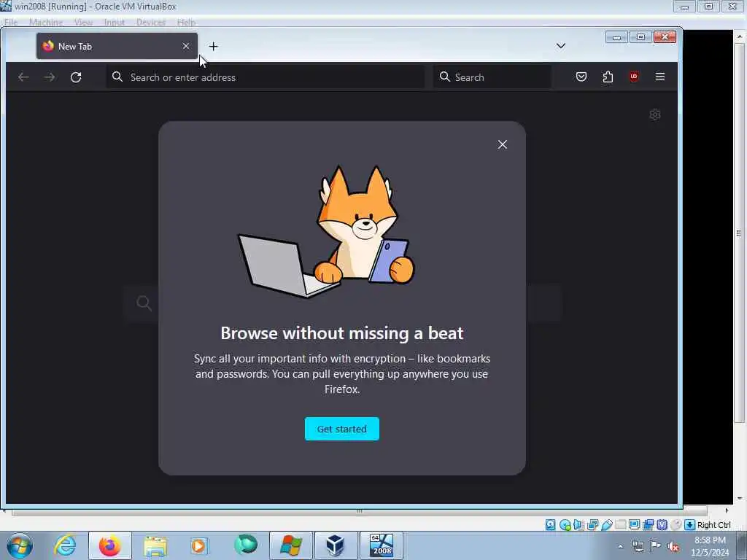Open VirtualBox cube icon in taskbar
Image resolution: width=747 pixels, height=560 pixels.
(x=336, y=545)
